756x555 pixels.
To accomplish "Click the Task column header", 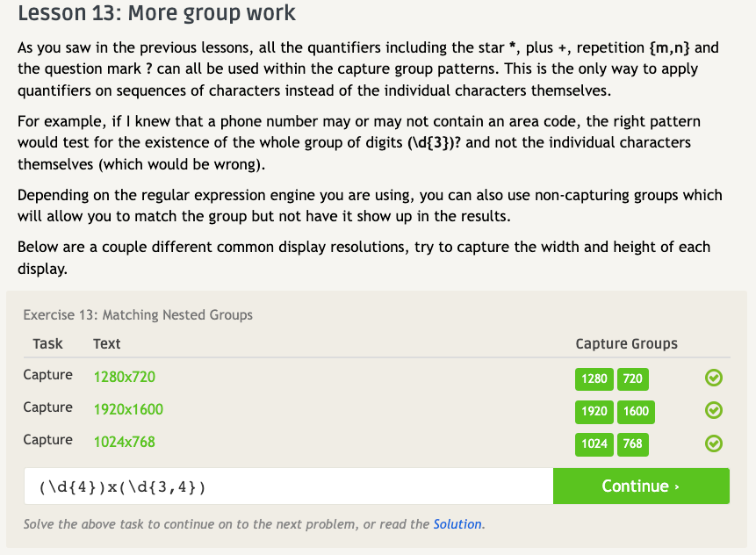I will [x=47, y=343].
